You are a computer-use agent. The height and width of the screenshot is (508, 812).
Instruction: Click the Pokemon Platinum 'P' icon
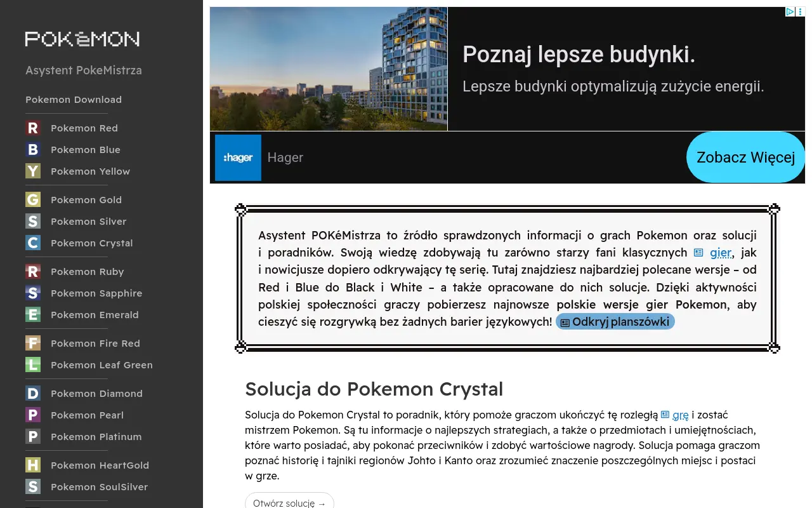coord(33,437)
